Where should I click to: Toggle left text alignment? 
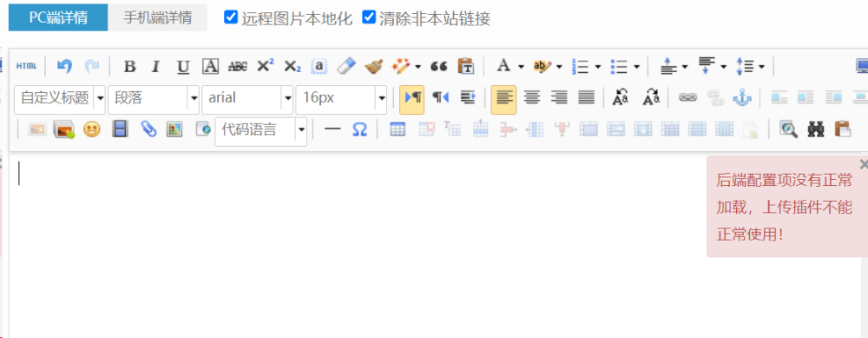[503, 99]
